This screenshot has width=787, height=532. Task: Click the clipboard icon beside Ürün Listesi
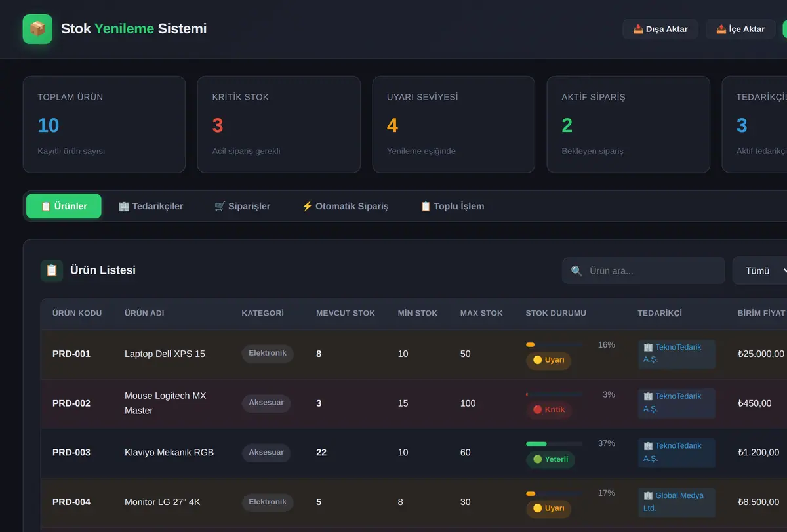coord(52,270)
